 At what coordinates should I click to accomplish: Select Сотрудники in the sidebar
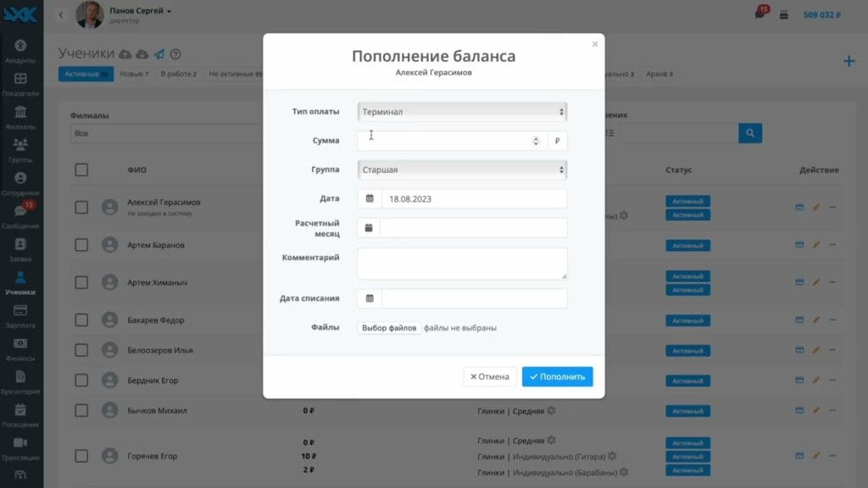click(20, 180)
